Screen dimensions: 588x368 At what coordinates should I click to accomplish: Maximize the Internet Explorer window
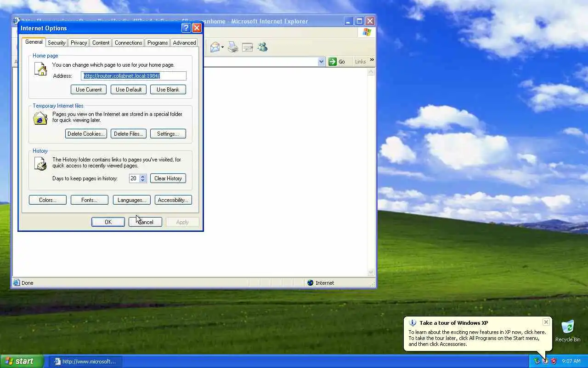coord(359,21)
